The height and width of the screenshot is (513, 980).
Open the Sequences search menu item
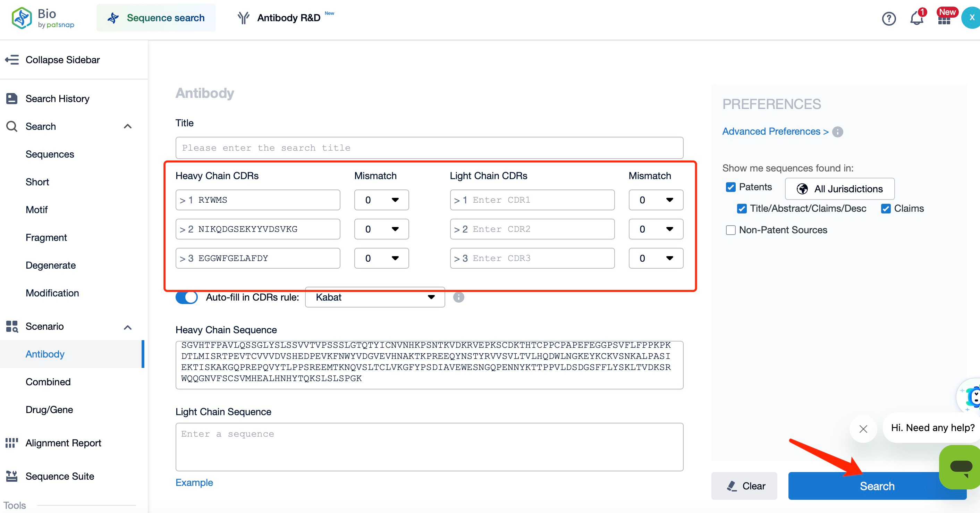[50, 154]
